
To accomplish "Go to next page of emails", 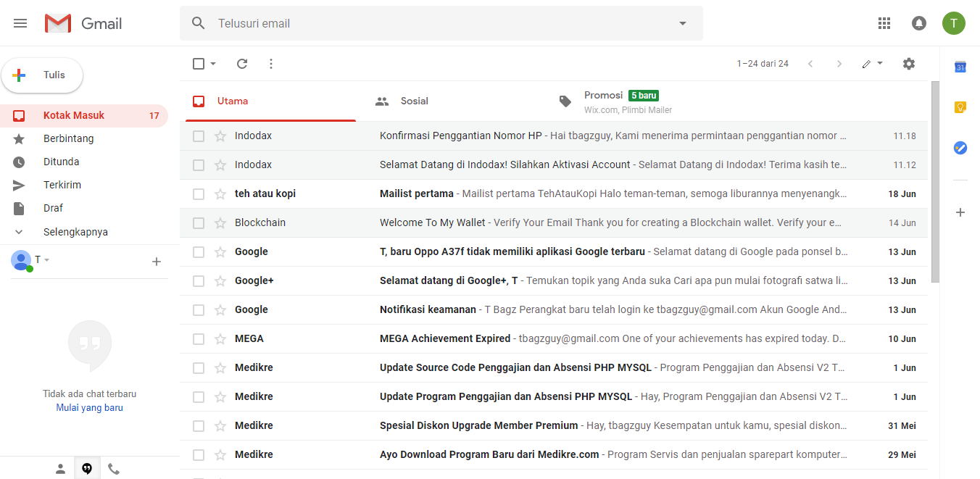I will [x=839, y=64].
